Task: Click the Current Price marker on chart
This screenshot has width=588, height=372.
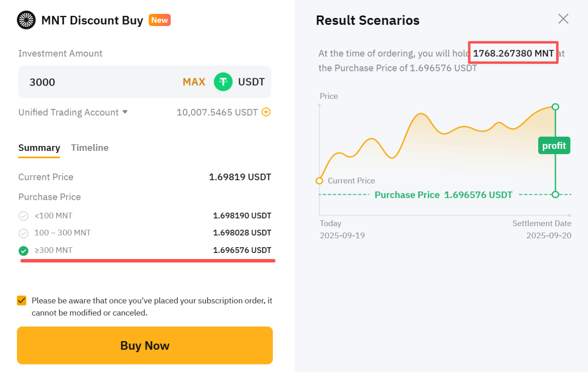Action: coord(319,181)
